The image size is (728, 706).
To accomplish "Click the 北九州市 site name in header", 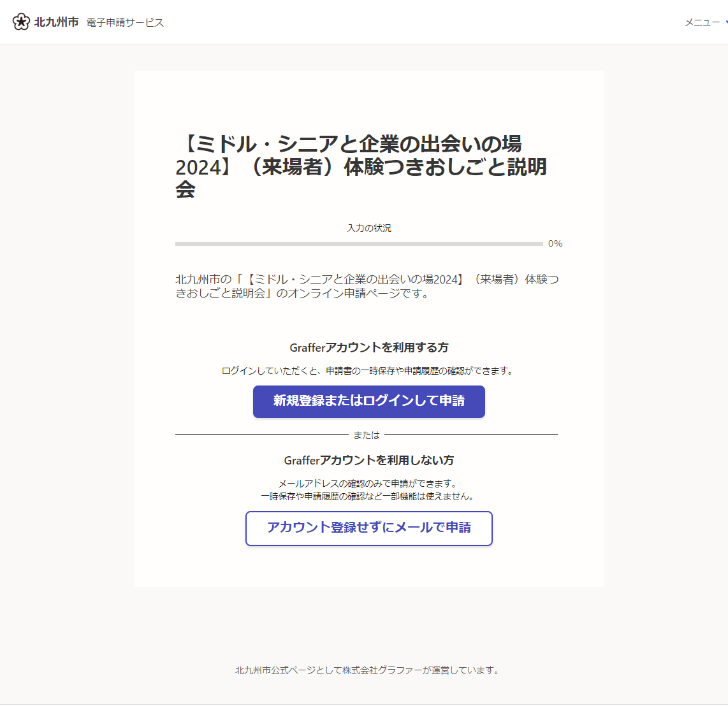I will [56, 22].
